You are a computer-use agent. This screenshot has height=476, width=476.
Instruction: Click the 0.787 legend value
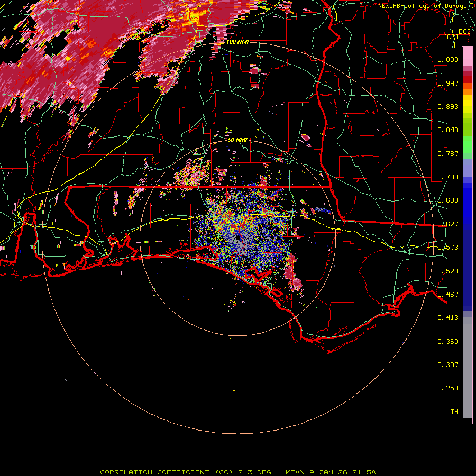(x=448, y=153)
